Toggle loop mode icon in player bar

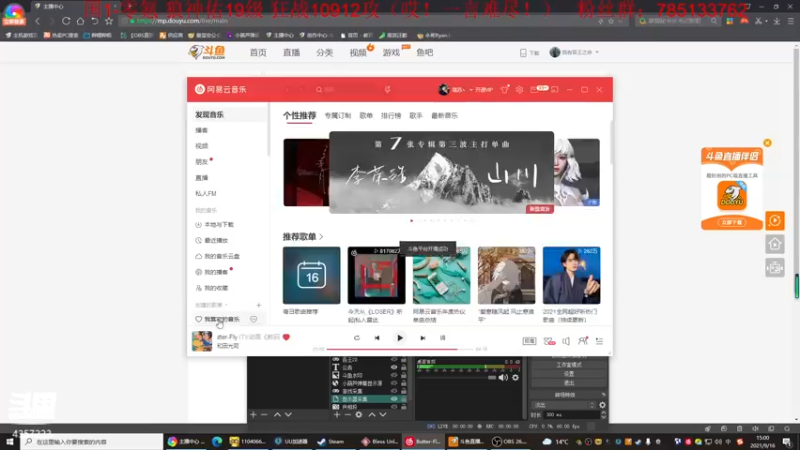(357, 338)
